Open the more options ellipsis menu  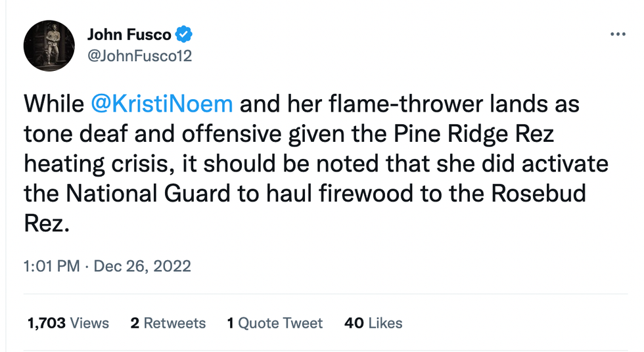pyautogui.click(x=617, y=34)
